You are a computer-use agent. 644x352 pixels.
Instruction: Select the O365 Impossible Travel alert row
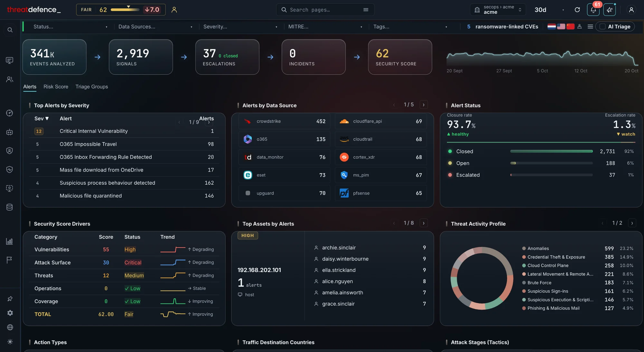[124, 144]
